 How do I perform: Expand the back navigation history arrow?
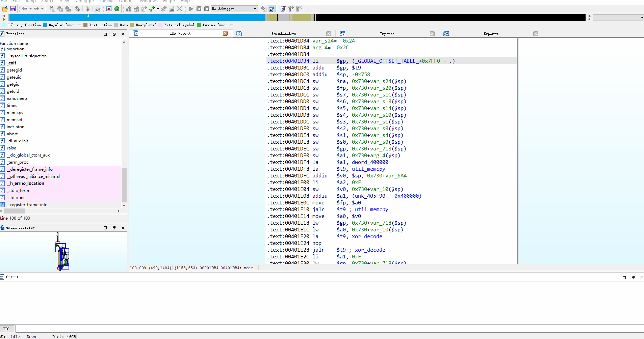(x=30, y=9)
